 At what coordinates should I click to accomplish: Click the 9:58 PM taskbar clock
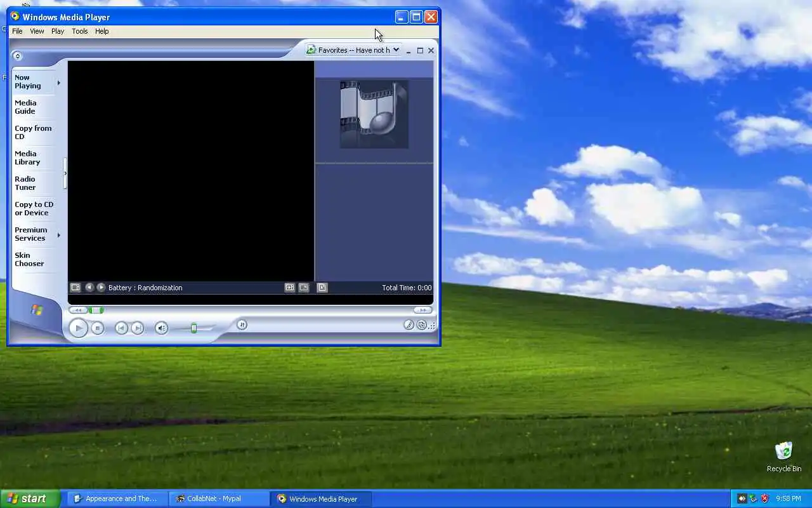click(789, 498)
